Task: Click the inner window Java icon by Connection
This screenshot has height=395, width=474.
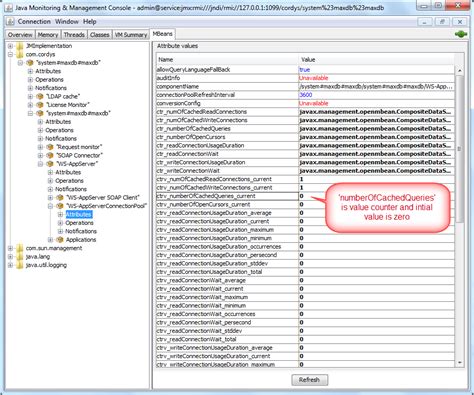Action: pyautogui.click(x=10, y=22)
